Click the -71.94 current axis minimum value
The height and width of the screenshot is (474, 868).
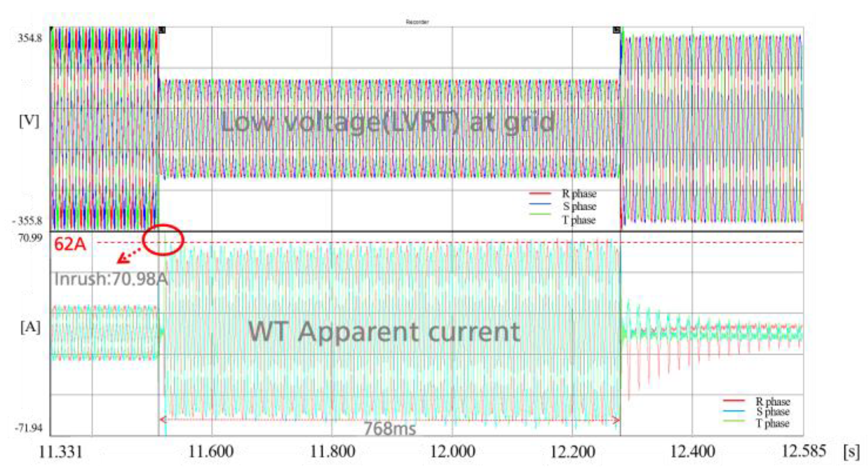pos(29,428)
